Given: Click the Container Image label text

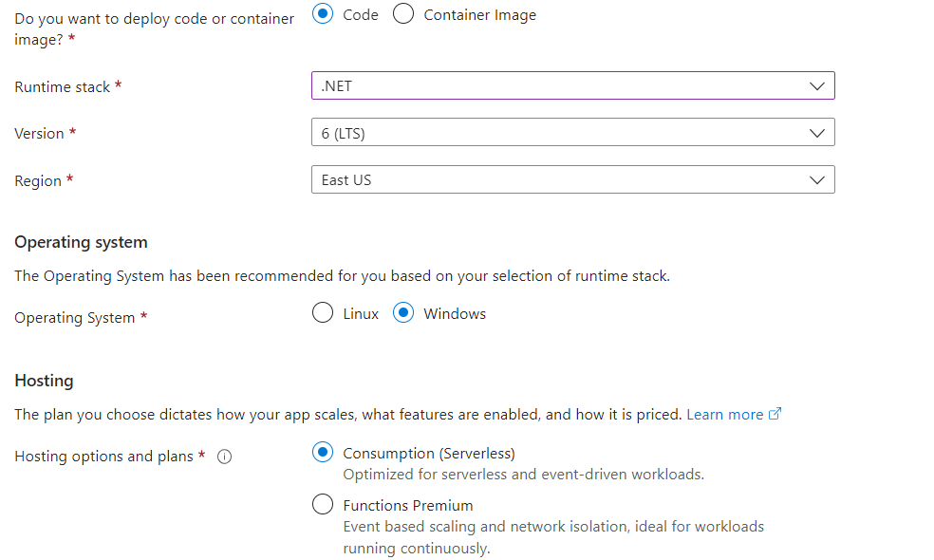Looking at the screenshot, I should click(479, 15).
